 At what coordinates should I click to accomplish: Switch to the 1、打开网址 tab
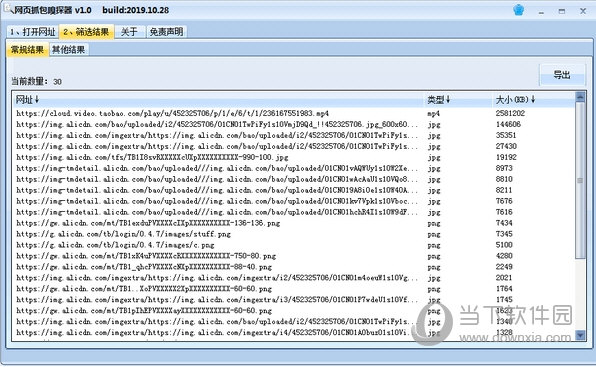pos(33,32)
